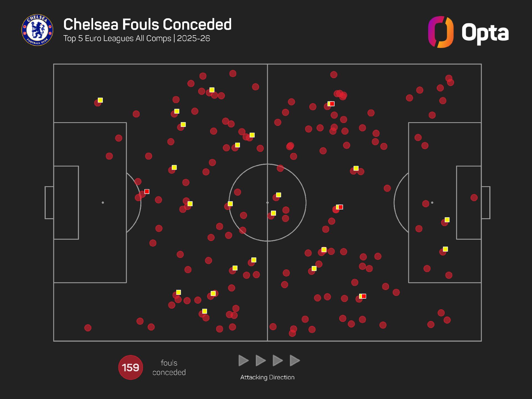Screen dimensions: 532x399
Task: Click the red 159 fouls count circle
Action: (x=131, y=367)
